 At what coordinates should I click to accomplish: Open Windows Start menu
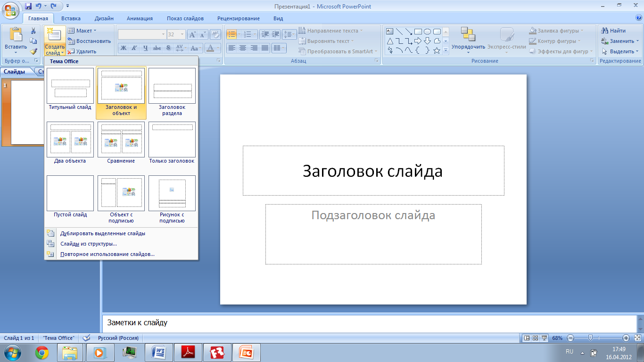click(x=11, y=353)
